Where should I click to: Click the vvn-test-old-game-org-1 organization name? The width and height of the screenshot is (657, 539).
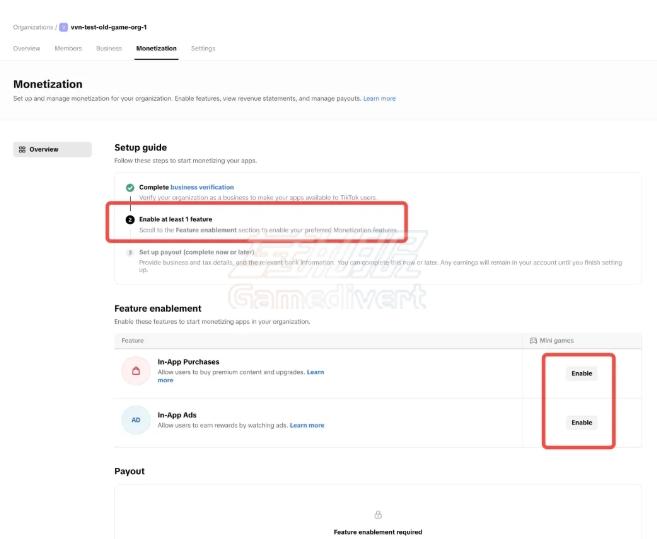[109, 27]
